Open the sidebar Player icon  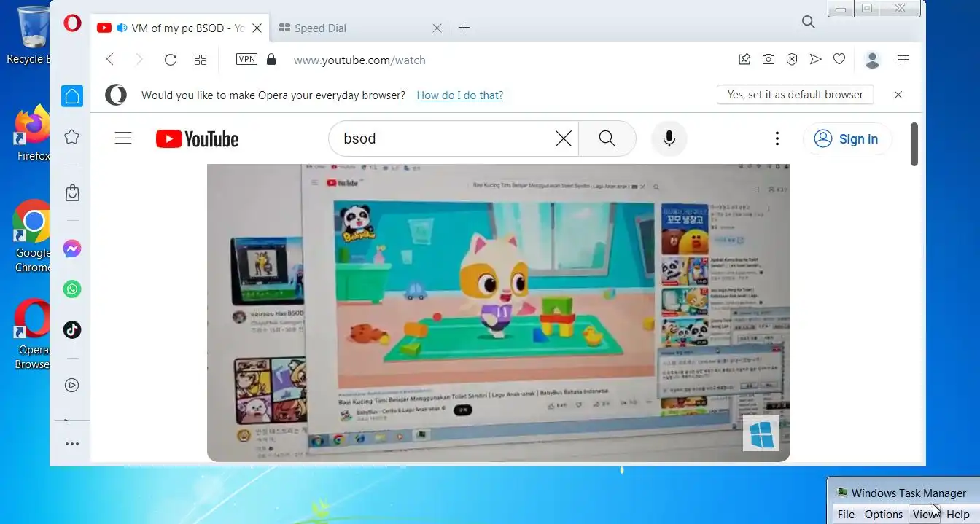71,385
